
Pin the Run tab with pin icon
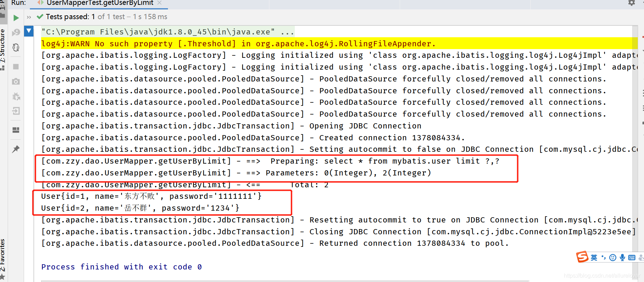point(16,149)
